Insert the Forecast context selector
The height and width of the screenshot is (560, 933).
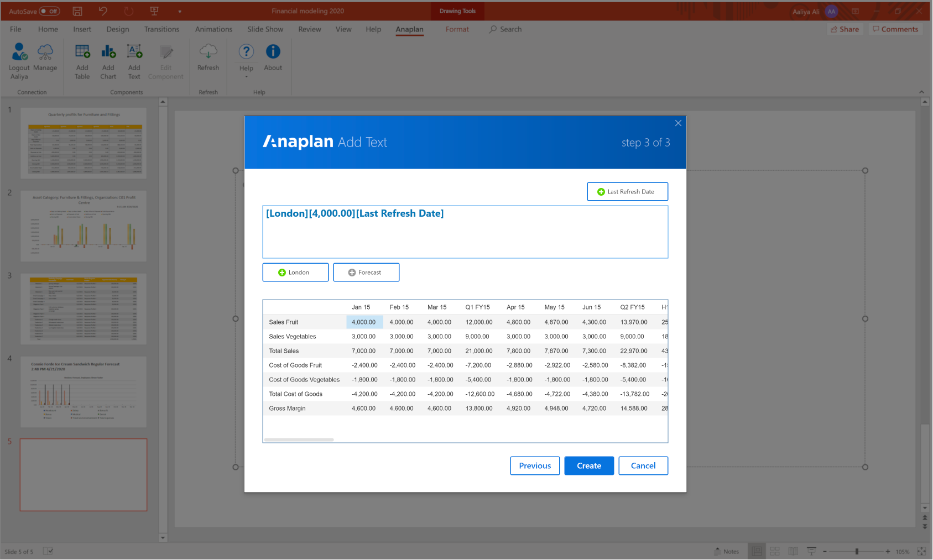(366, 273)
